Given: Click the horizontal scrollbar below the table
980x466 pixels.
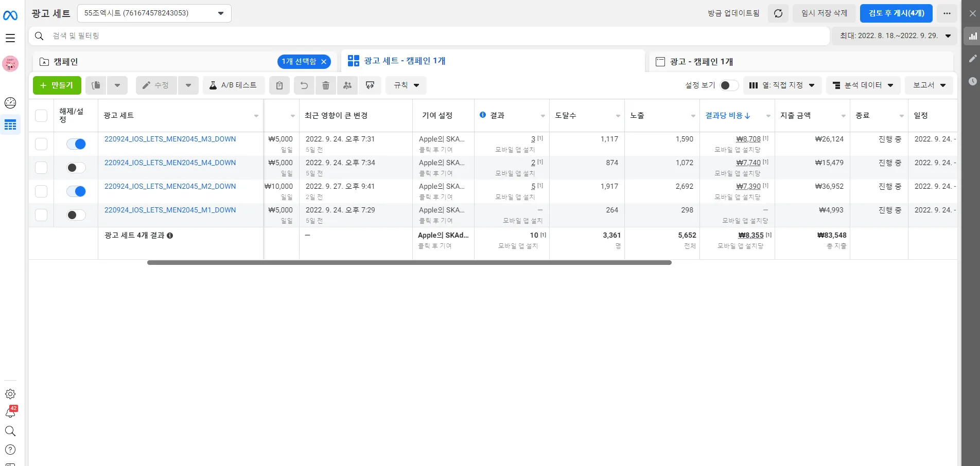Looking at the screenshot, I should 409,262.
